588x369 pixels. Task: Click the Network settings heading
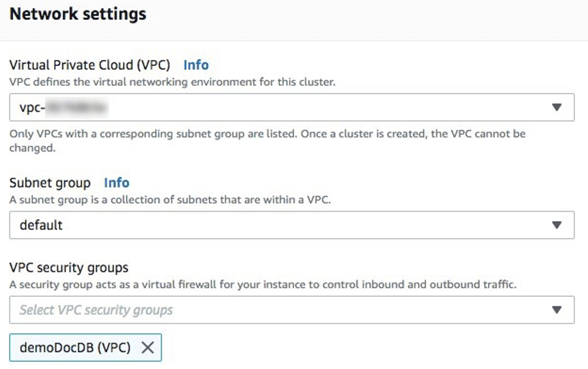78,14
